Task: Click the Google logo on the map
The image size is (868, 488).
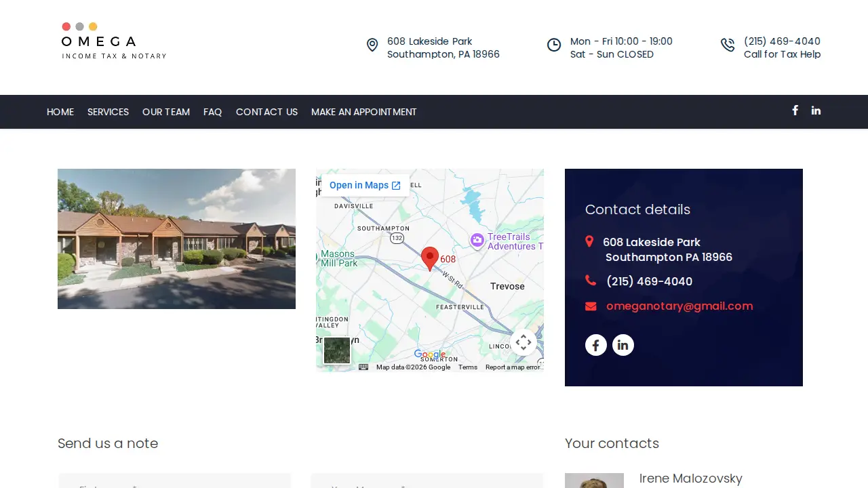Action: pyautogui.click(x=430, y=354)
